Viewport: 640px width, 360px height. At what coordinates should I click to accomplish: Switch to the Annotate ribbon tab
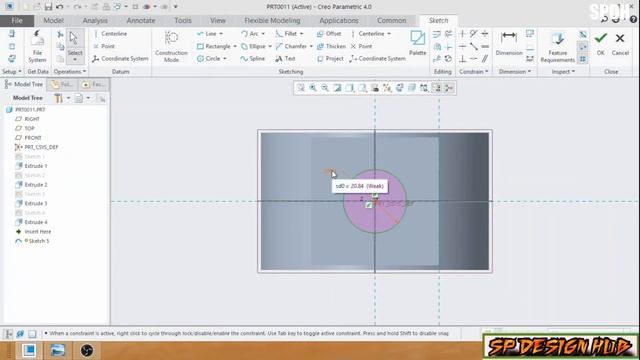point(141,20)
